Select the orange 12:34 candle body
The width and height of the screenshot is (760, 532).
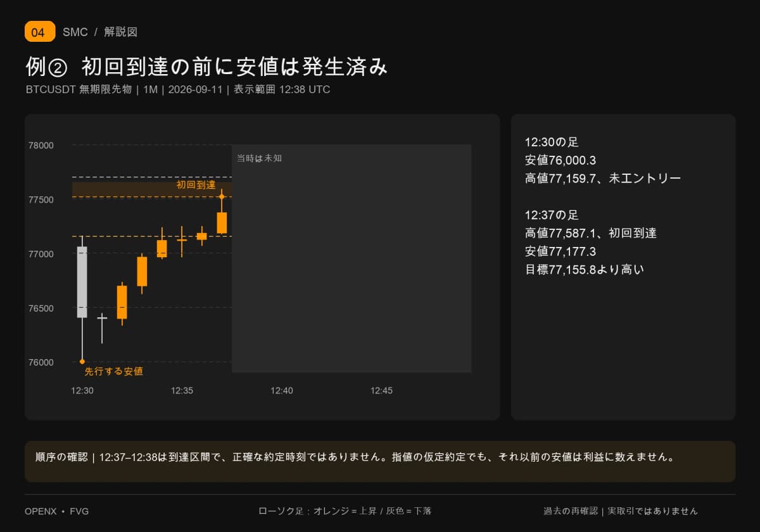coord(162,248)
